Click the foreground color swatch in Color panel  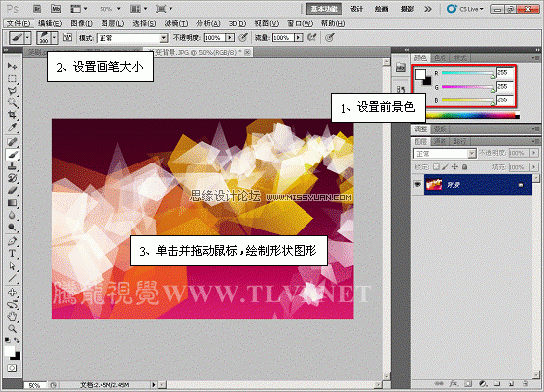420,74
